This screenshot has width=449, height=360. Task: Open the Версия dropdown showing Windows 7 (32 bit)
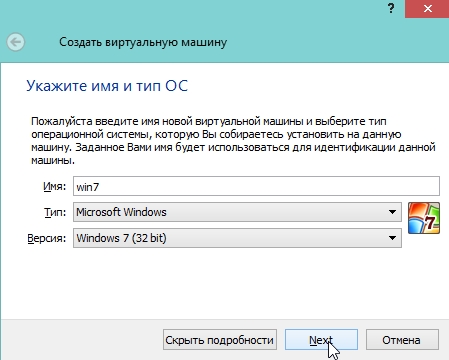pyautogui.click(x=237, y=238)
